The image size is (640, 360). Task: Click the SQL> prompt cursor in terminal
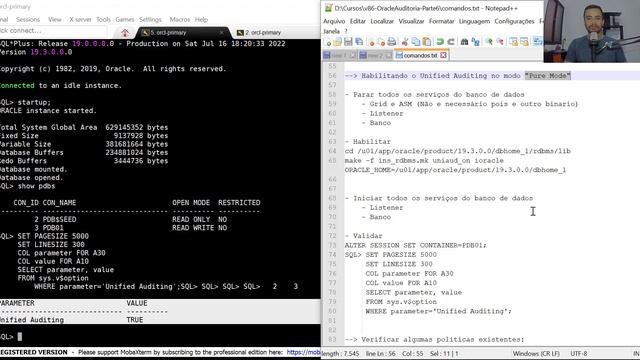[x=20, y=337]
